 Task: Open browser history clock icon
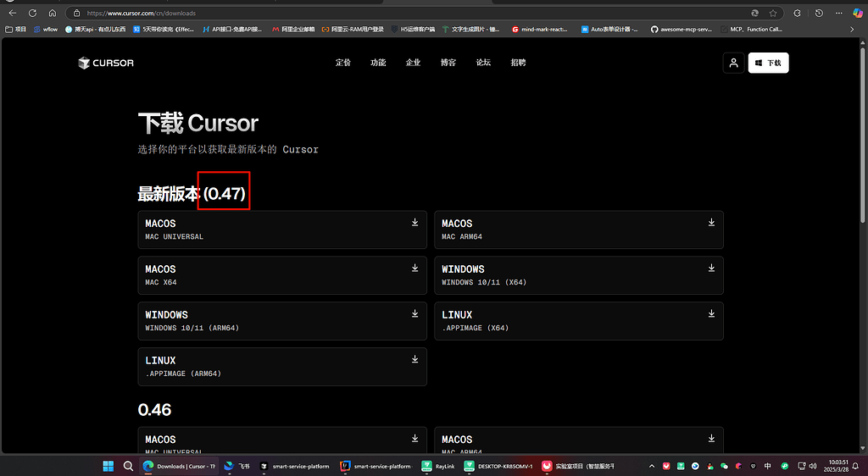pos(820,13)
